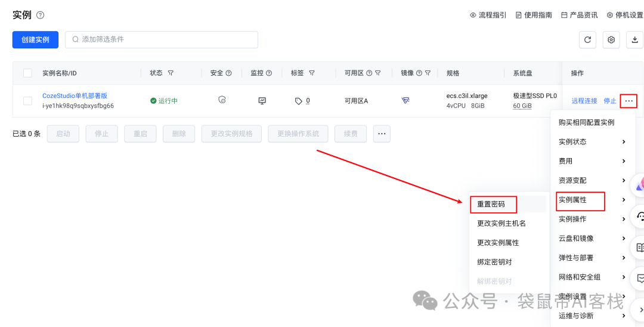Click the 创建实例 button
Screen dimensions: 644x327
(x=35, y=40)
